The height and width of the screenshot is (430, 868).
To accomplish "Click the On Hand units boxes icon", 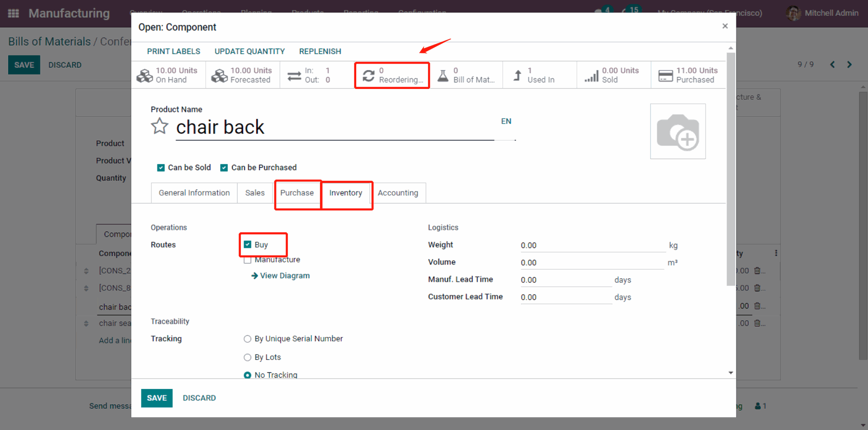I will (x=145, y=75).
